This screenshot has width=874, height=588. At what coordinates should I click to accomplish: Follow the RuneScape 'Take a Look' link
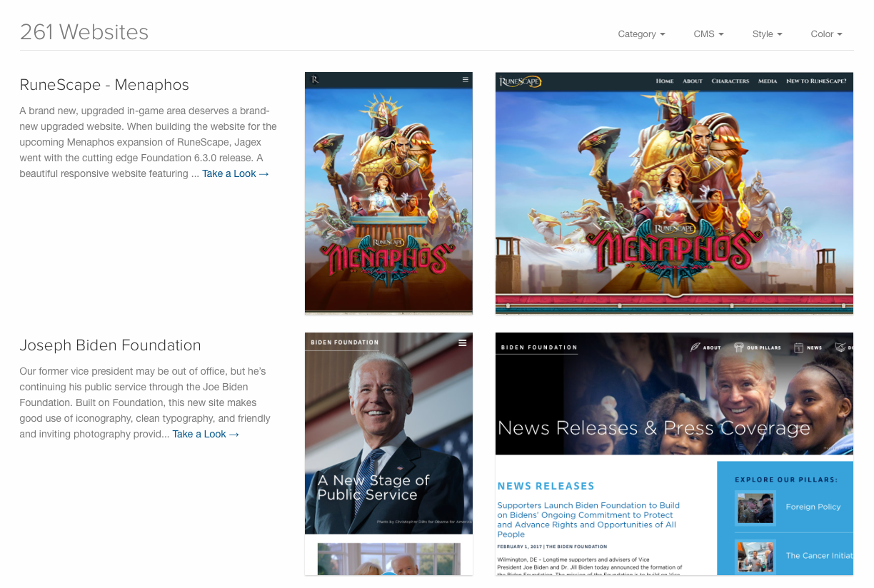click(236, 173)
